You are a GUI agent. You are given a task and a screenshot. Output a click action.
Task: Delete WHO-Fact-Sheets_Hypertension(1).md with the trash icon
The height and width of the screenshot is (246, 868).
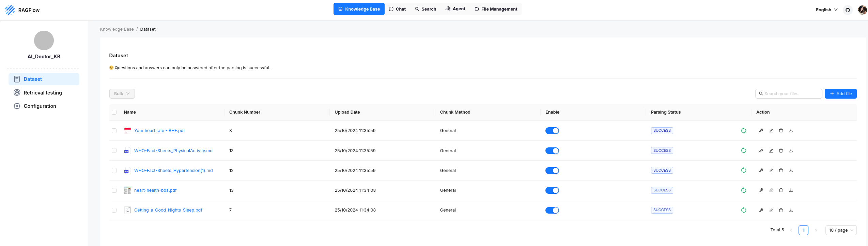781,171
